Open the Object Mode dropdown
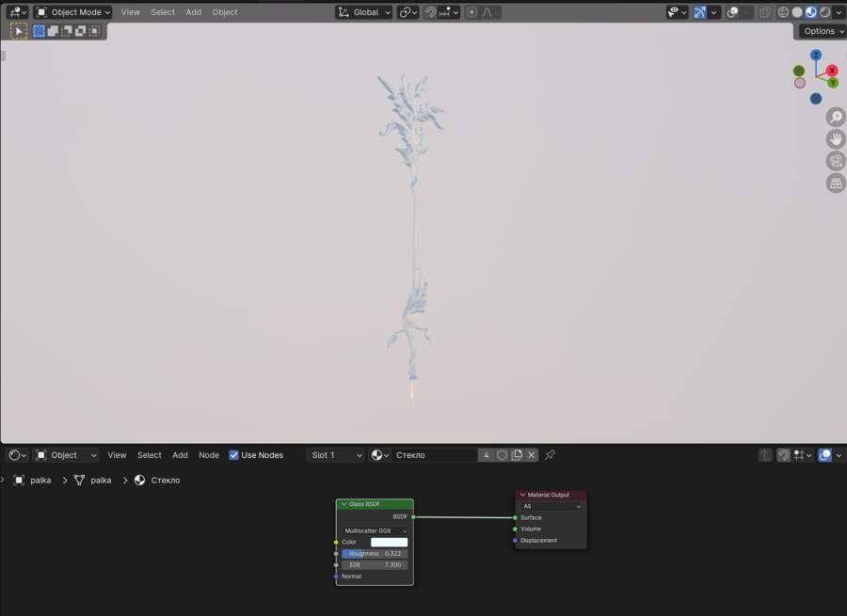The height and width of the screenshot is (616, 847). pyautogui.click(x=73, y=12)
